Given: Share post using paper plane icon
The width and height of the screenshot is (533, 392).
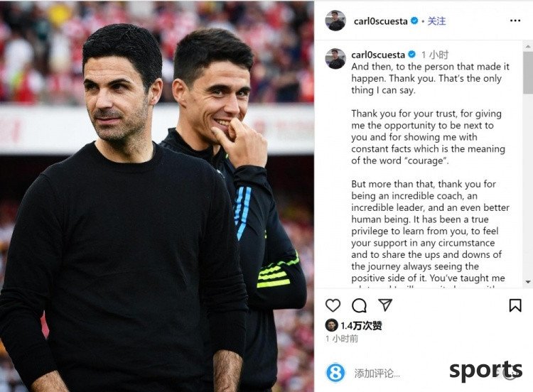Looking at the screenshot, I should click(x=385, y=305).
